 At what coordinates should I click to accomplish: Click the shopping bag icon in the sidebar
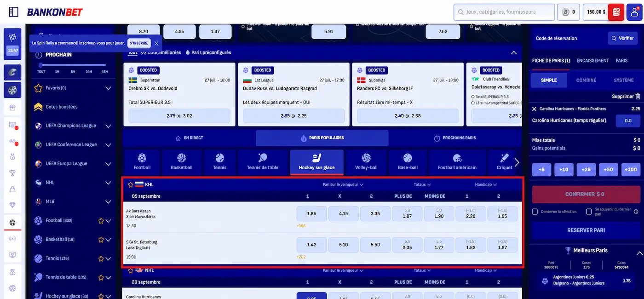[12, 189]
